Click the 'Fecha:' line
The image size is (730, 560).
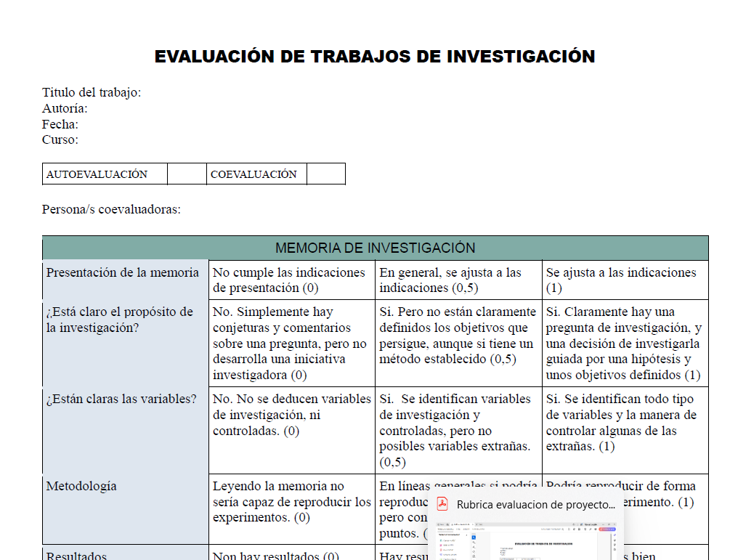pos(60,124)
